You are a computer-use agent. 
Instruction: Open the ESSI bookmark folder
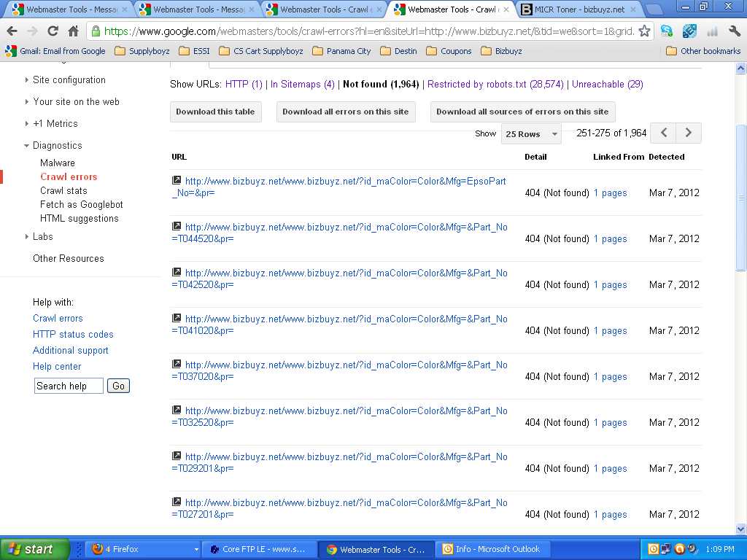pyautogui.click(x=194, y=51)
